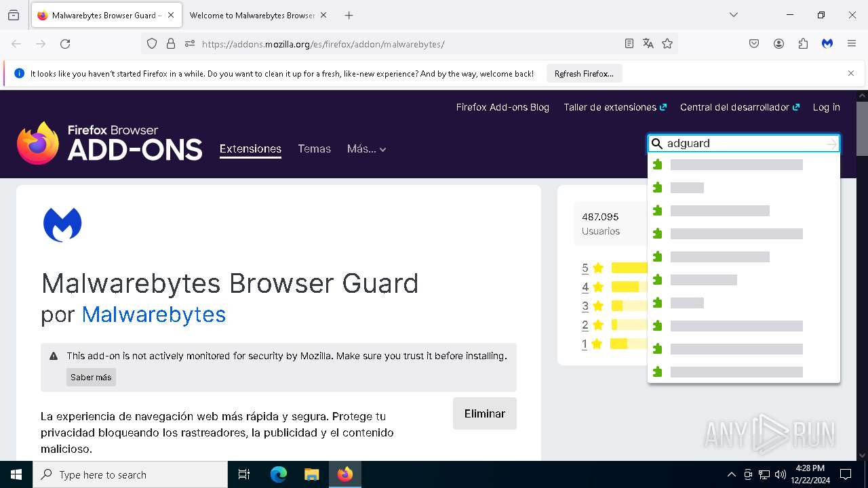Open site permissions icon in address bar

[190, 44]
